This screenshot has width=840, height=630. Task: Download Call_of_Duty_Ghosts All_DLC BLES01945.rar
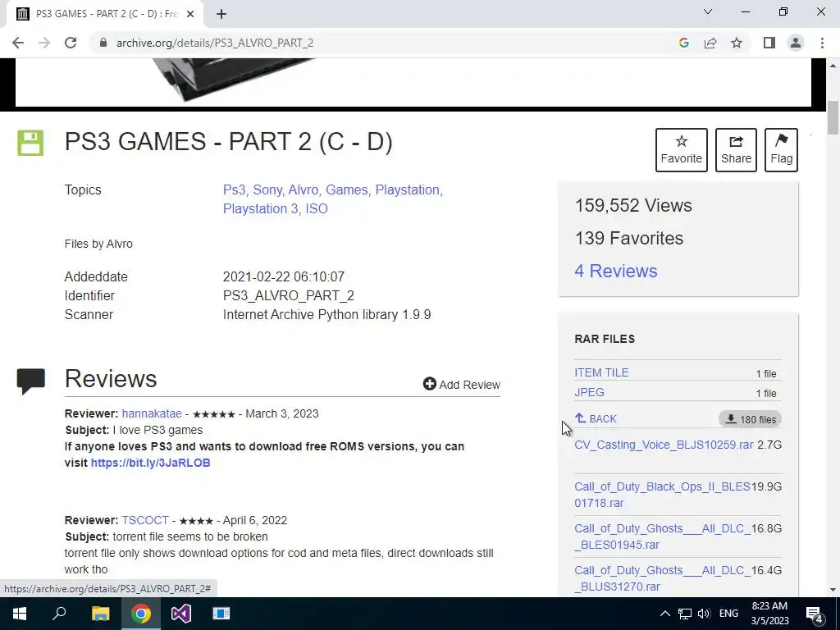(662, 536)
